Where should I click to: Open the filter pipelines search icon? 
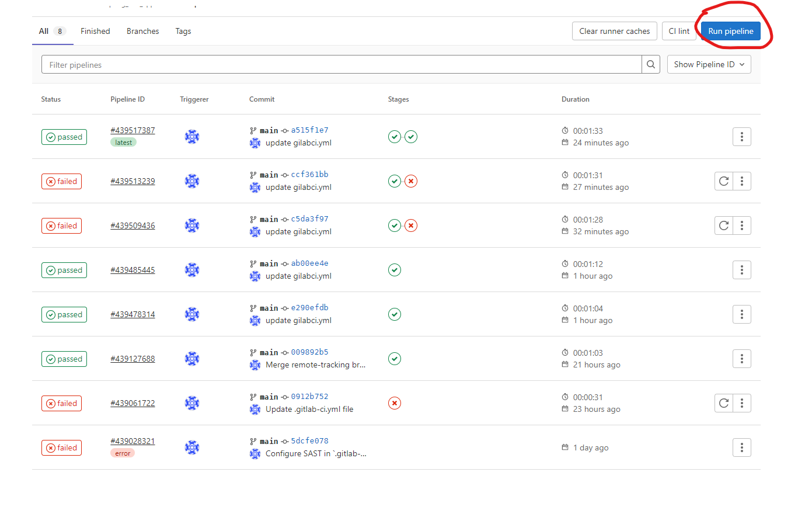[650, 64]
